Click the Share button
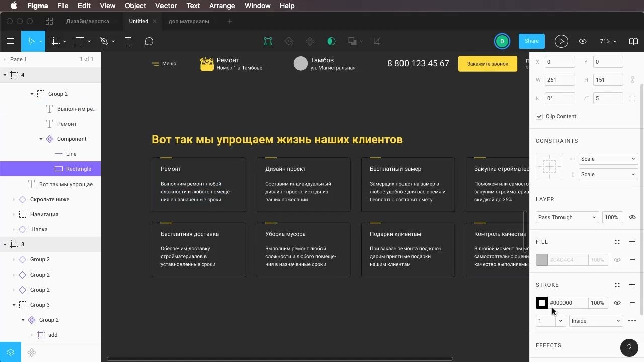 532,41
